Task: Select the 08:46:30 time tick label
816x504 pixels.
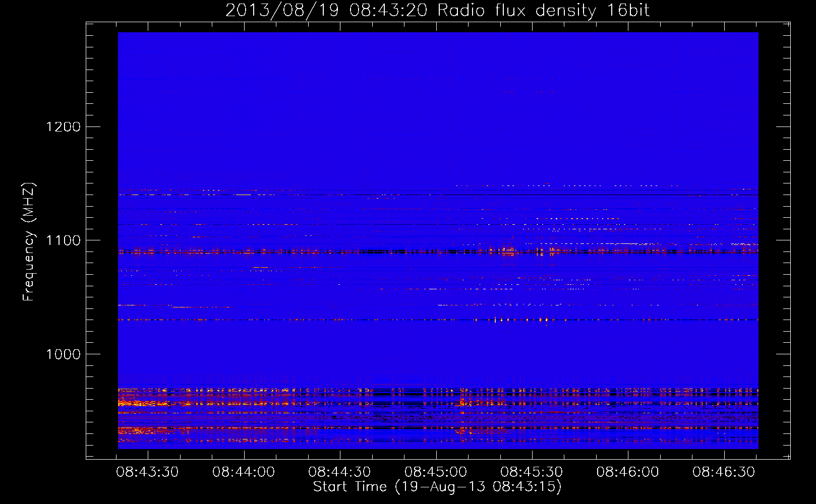Action: tap(724, 472)
